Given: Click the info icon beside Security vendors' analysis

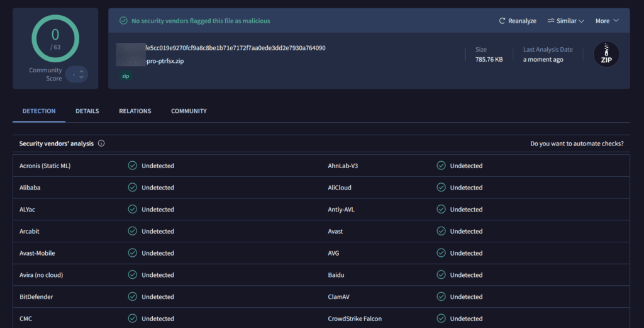Looking at the screenshot, I should 101,144.
